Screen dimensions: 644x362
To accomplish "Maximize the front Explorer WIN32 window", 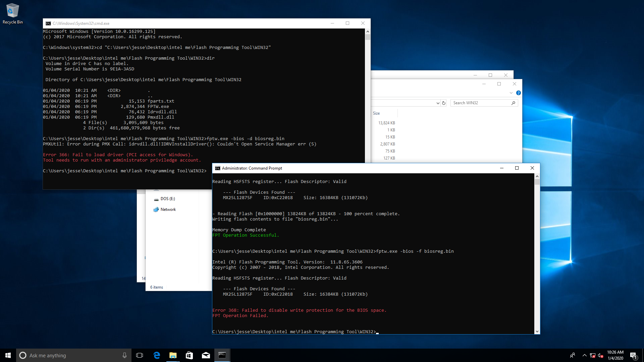I will click(x=499, y=84).
